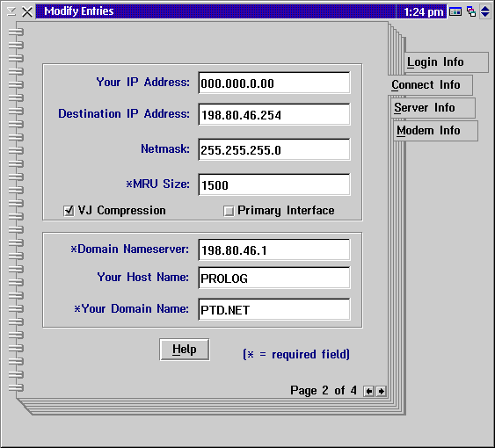Open the system menu icon in the title bar

click(11, 12)
